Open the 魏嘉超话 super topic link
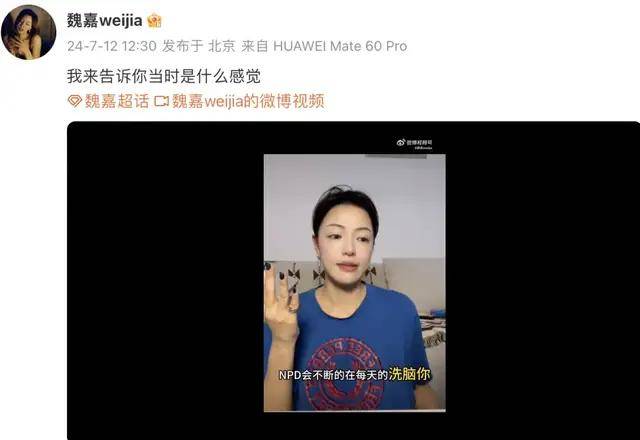This screenshot has width=640, height=440. click(117, 101)
